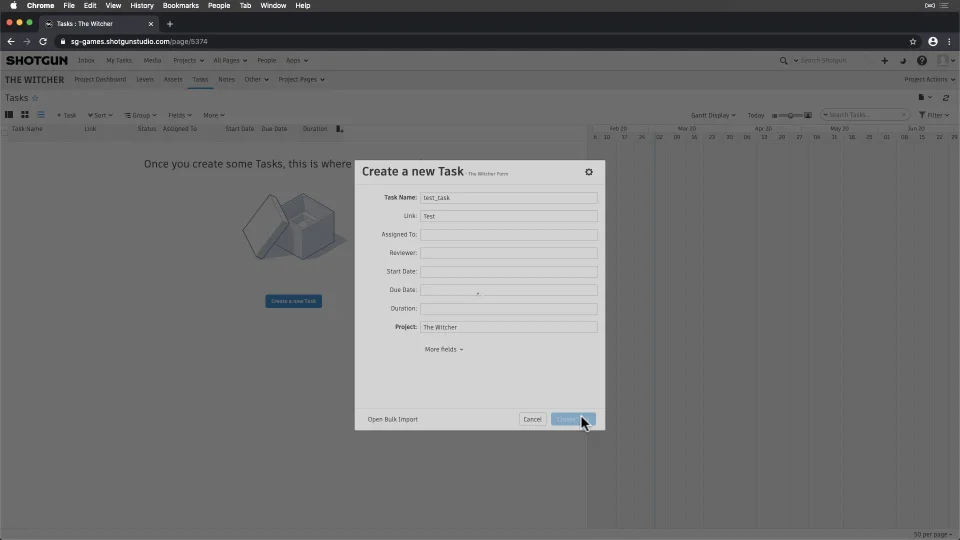Click the add Task toolbar button
This screenshot has width=960, height=540.
point(67,115)
